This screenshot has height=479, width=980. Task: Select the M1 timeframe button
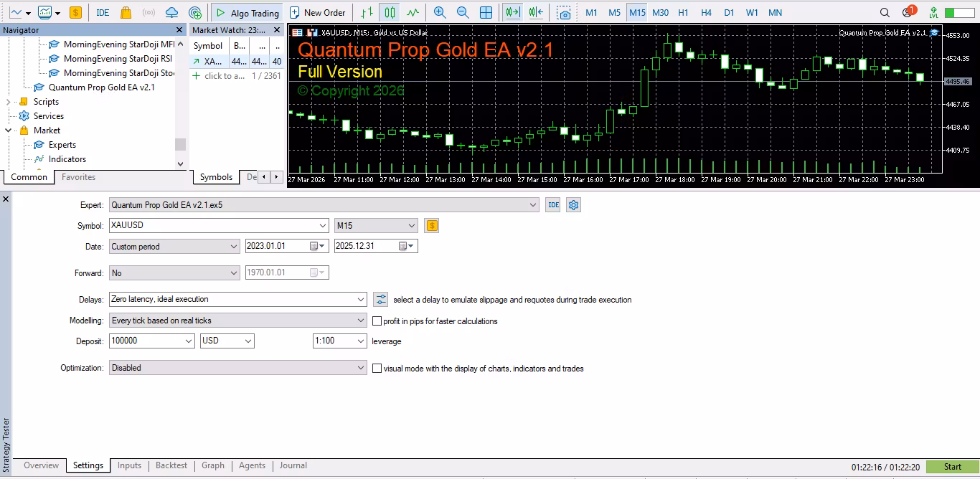(591, 12)
